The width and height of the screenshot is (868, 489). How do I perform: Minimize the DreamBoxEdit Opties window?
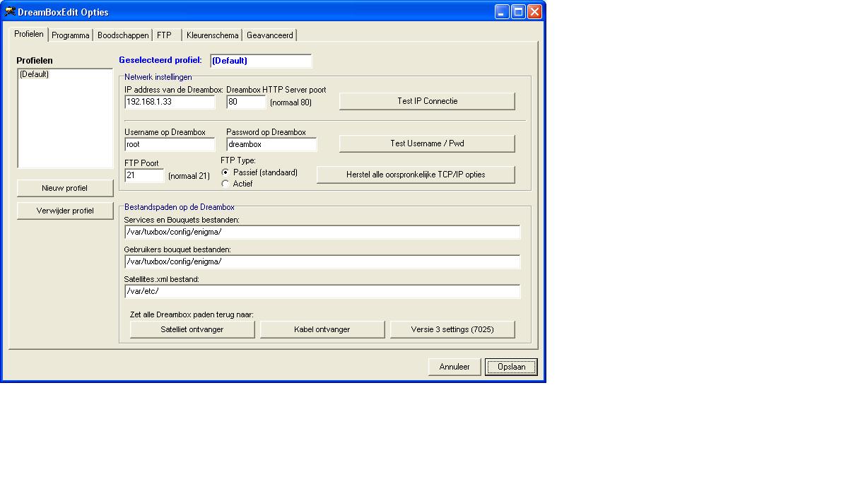pos(502,11)
